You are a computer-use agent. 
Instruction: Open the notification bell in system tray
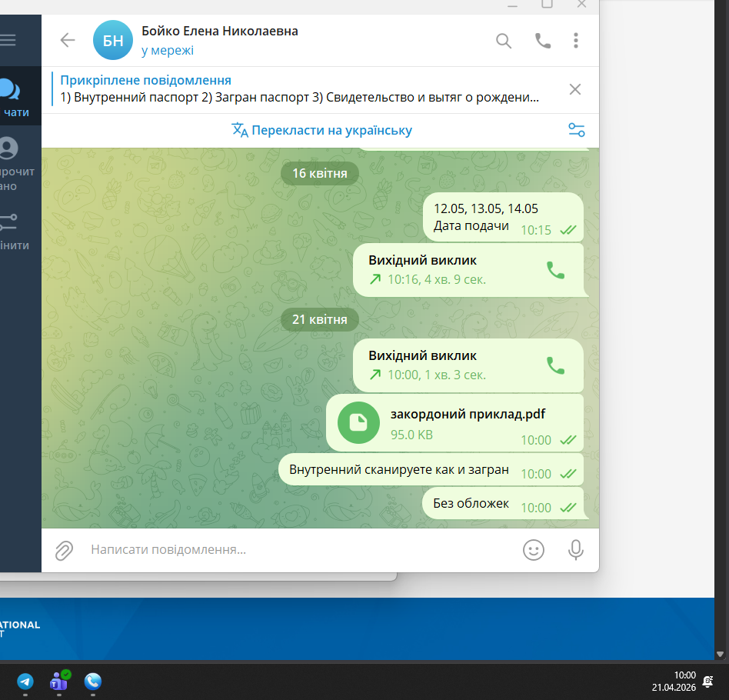[708, 682]
